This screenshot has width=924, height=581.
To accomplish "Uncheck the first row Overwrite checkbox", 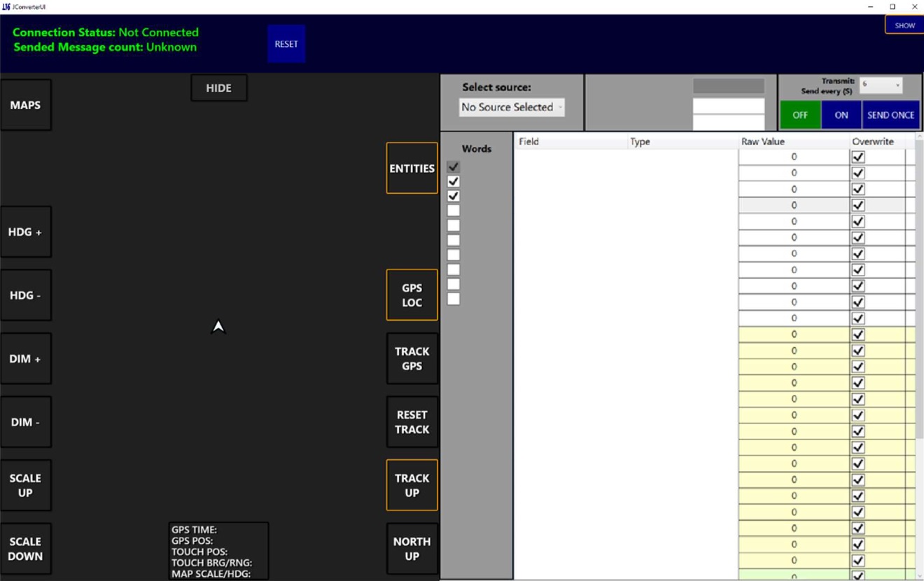I will [x=858, y=157].
